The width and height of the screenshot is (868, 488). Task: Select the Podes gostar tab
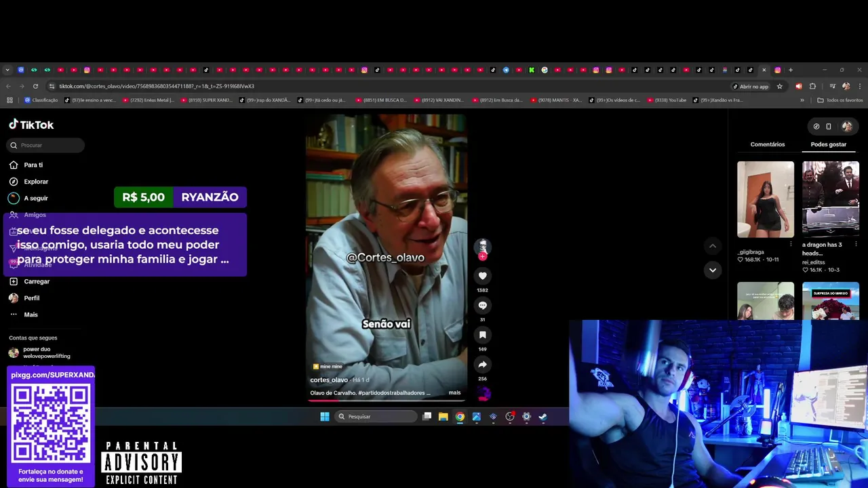[829, 144]
